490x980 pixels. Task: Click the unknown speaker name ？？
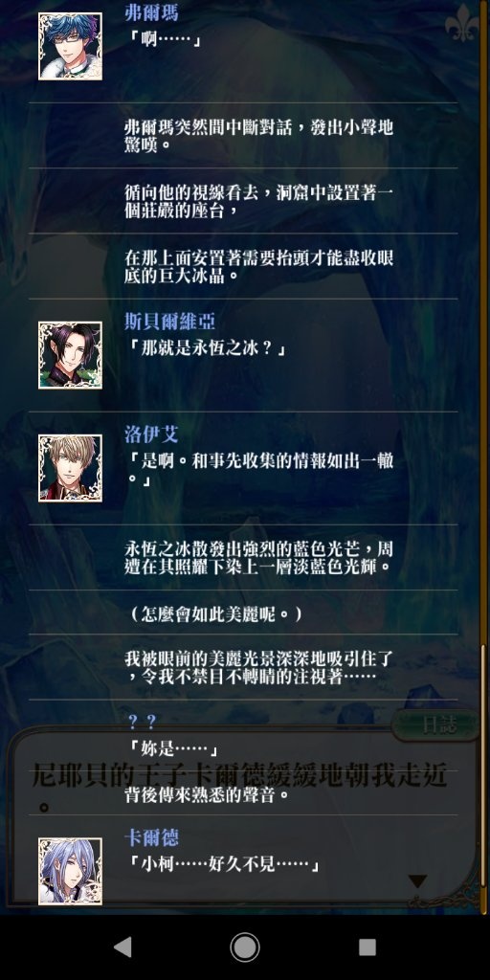(142, 722)
